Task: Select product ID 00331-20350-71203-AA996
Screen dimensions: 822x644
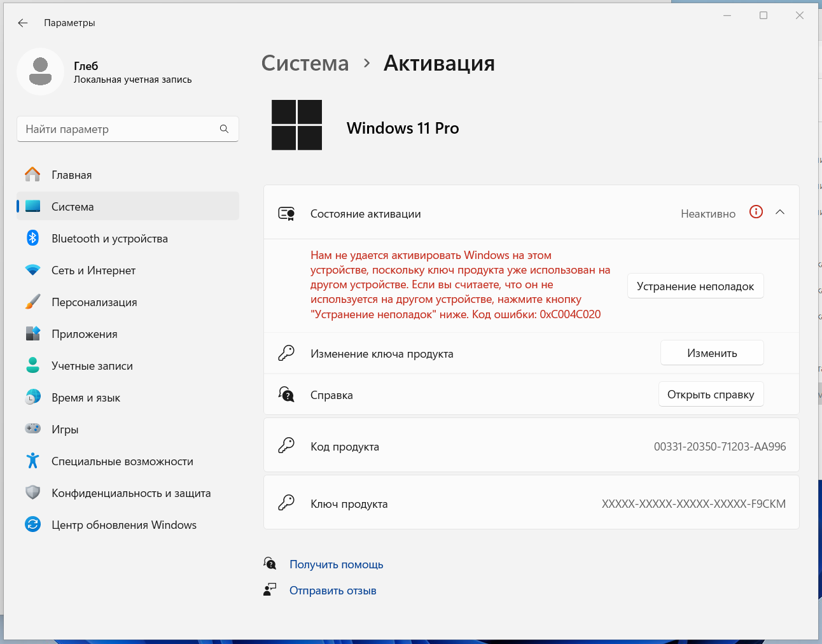Action: (720, 447)
